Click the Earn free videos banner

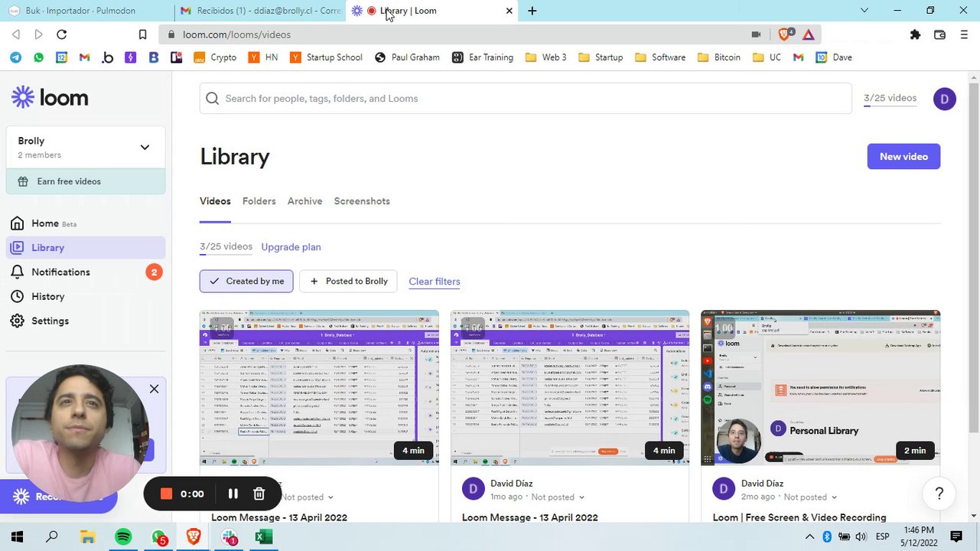pyautogui.click(x=86, y=181)
